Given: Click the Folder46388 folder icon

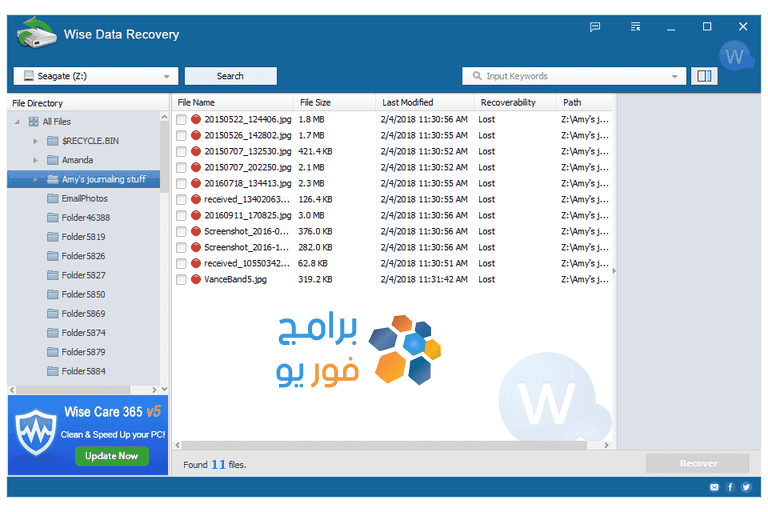Looking at the screenshot, I should click(53, 218).
